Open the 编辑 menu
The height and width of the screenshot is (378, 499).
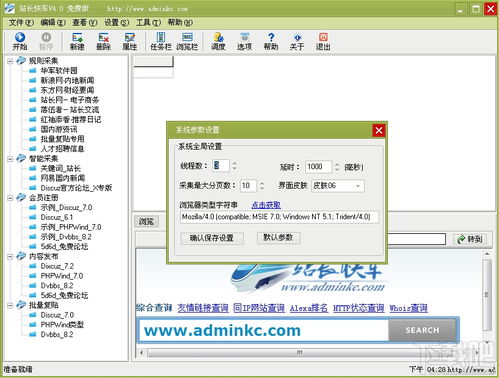53,22
